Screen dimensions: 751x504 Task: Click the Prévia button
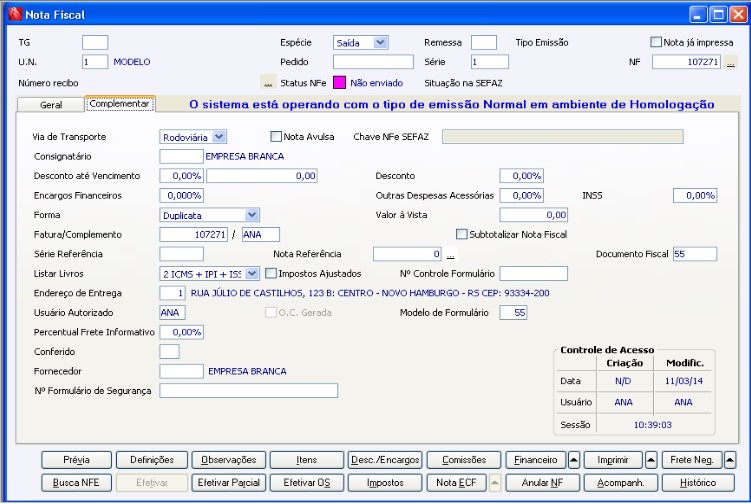(76, 460)
